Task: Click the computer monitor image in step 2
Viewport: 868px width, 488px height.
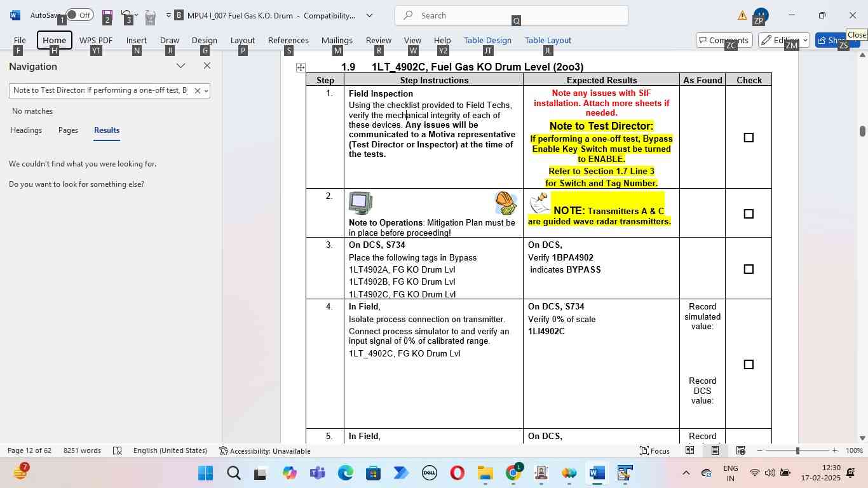Action: tap(360, 203)
